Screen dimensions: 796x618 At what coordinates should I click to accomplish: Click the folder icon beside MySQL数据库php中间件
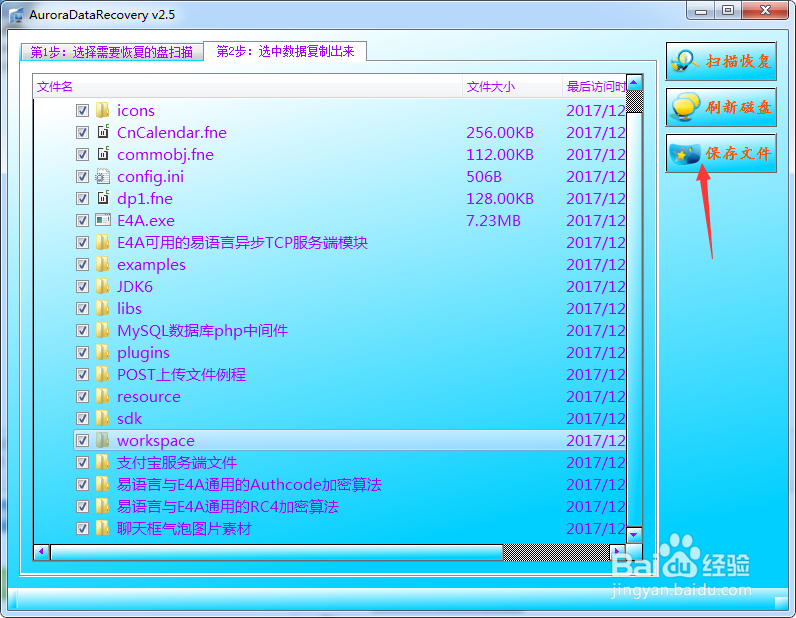(103, 330)
